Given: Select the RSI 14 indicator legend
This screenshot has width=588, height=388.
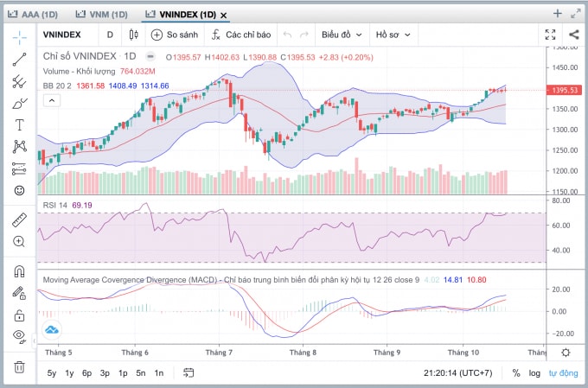Looking at the screenshot, I should (x=55, y=205).
